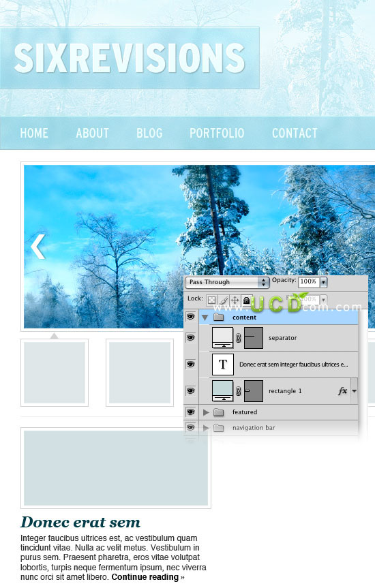Click the second featured thumbnail placeholder

[140, 373]
